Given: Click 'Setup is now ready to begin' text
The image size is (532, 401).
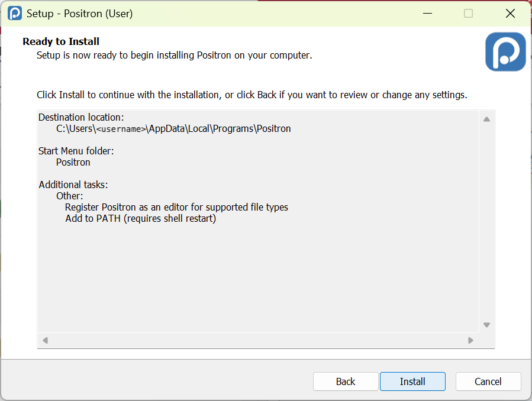Looking at the screenshot, I should (175, 55).
